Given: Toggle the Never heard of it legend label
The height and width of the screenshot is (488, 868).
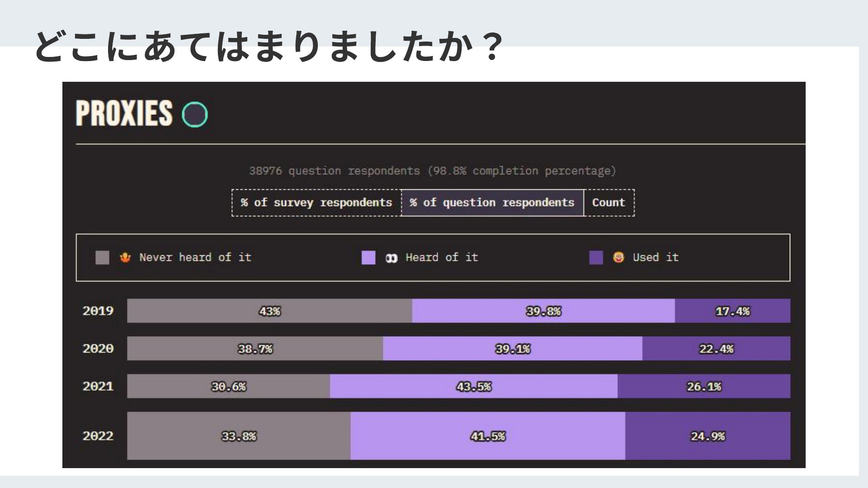Looking at the screenshot, I should (195, 258).
